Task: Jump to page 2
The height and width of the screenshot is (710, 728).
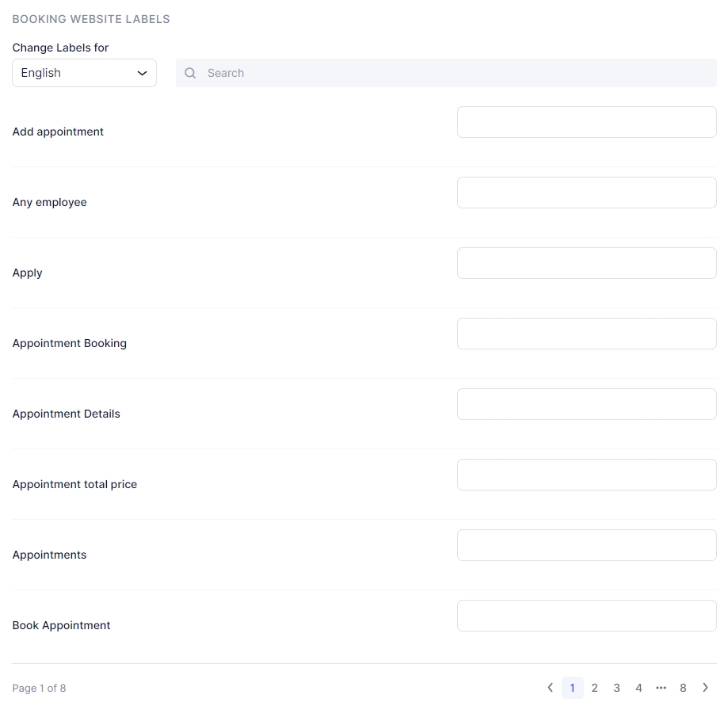Action: [x=594, y=688]
